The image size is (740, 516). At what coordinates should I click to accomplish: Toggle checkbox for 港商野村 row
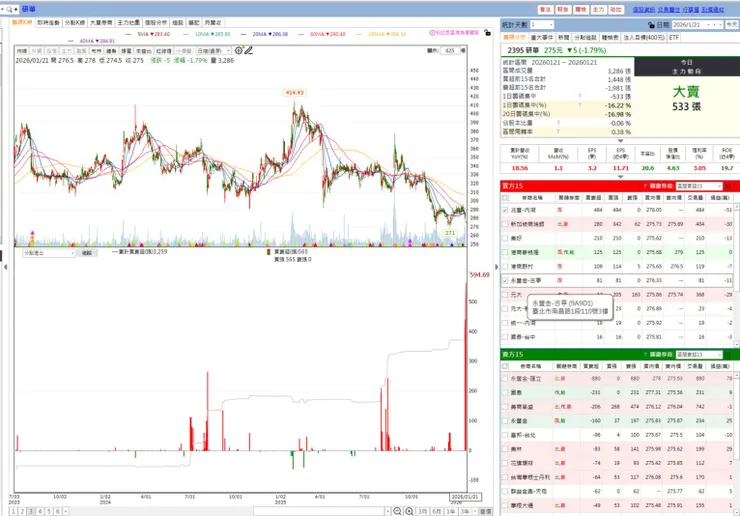click(x=505, y=267)
